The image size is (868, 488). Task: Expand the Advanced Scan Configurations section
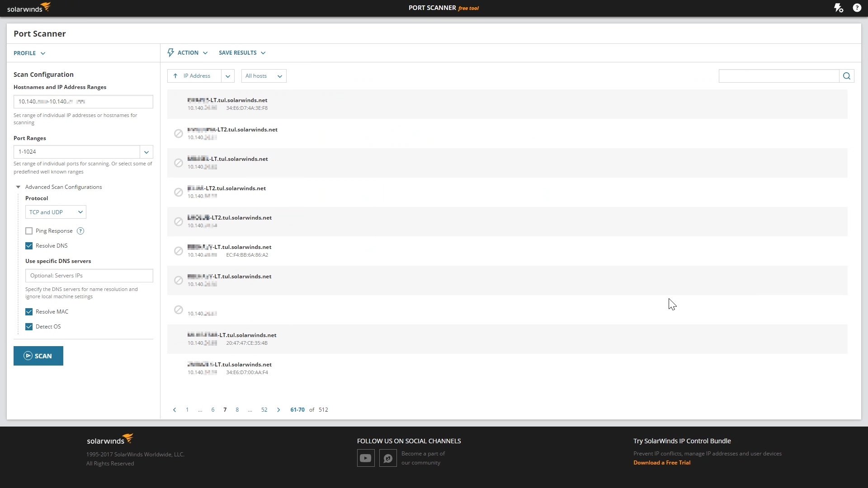(18, 187)
